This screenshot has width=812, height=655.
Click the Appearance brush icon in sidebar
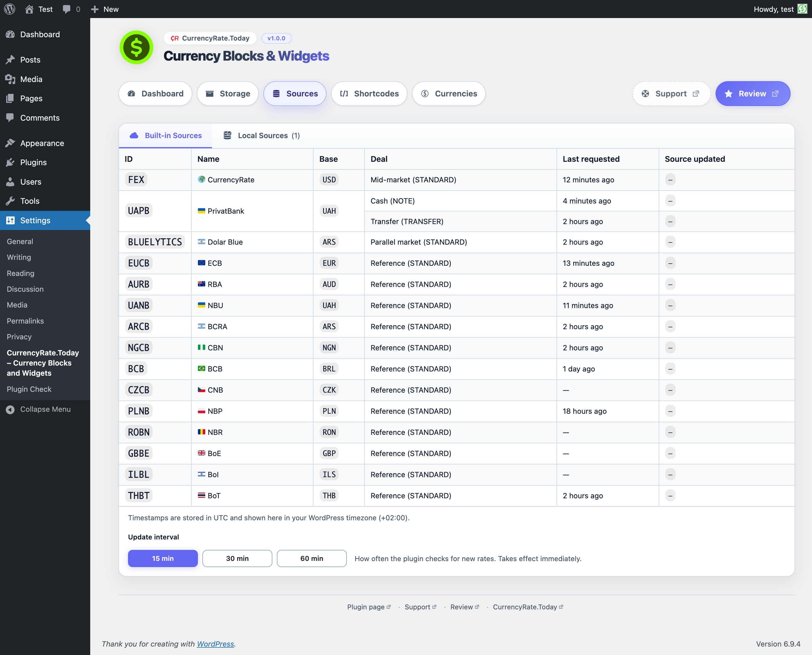coord(10,143)
